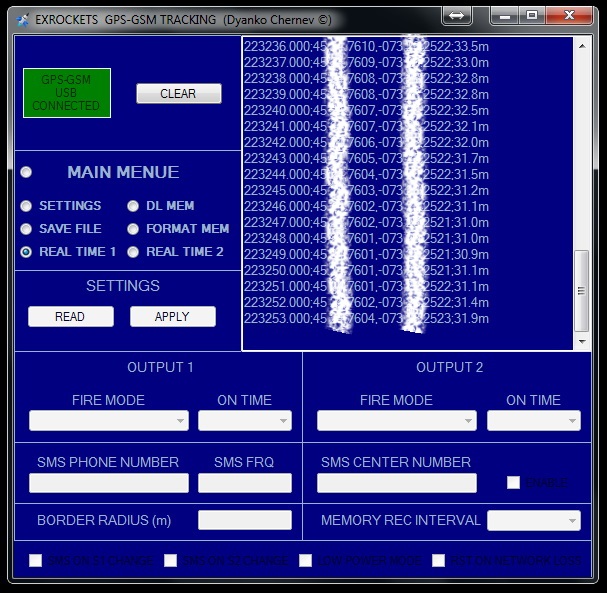Select log row starting 223251.000
Image resolution: width=607 pixels, height=593 pixels.
(x=366, y=286)
